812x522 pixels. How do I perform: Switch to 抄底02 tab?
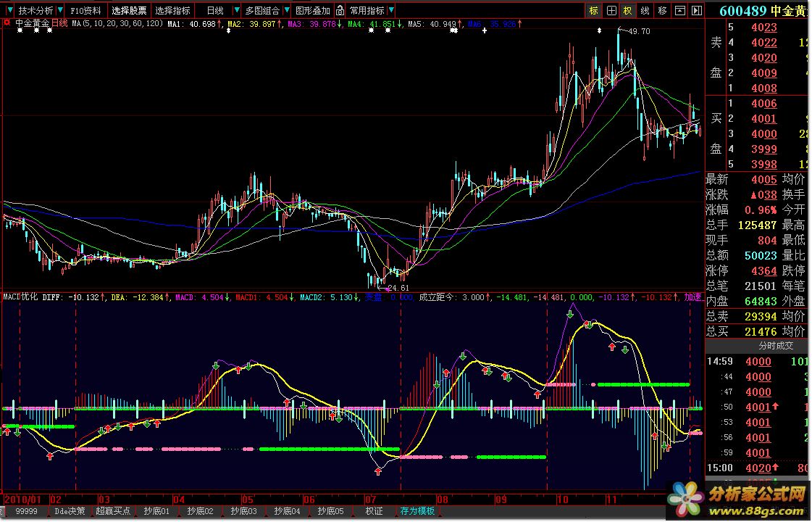coord(200,511)
